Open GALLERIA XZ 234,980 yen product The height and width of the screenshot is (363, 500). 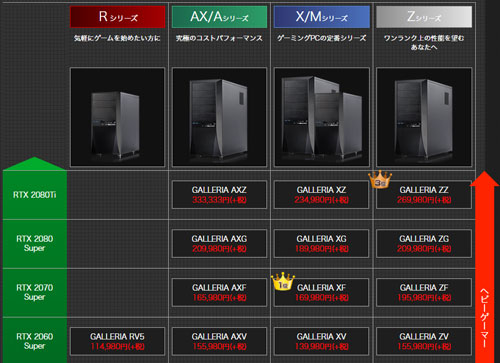(322, 195)
